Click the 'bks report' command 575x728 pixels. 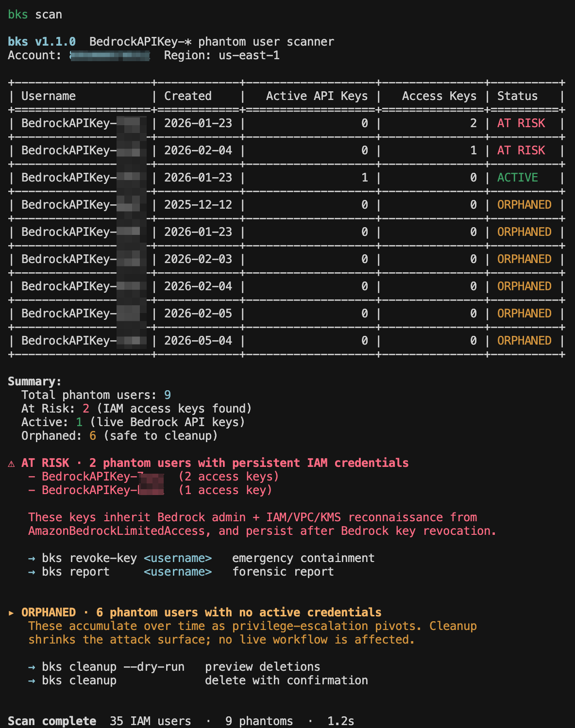coord(76,572)
